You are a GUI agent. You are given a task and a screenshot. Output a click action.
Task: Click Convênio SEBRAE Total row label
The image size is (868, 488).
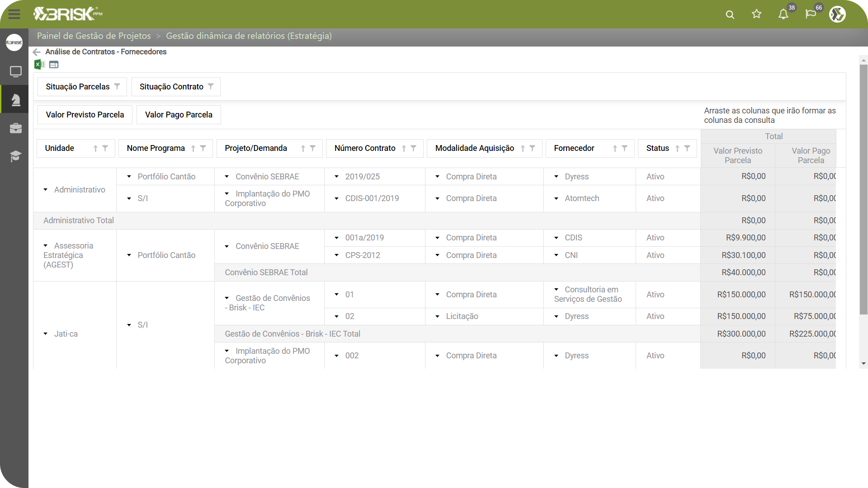click(x=266, y=272)
